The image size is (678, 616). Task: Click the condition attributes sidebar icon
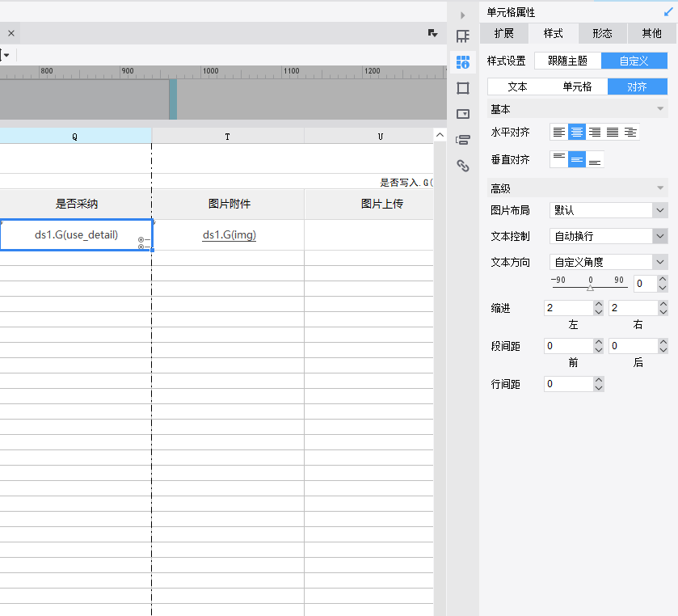[463, 140]
